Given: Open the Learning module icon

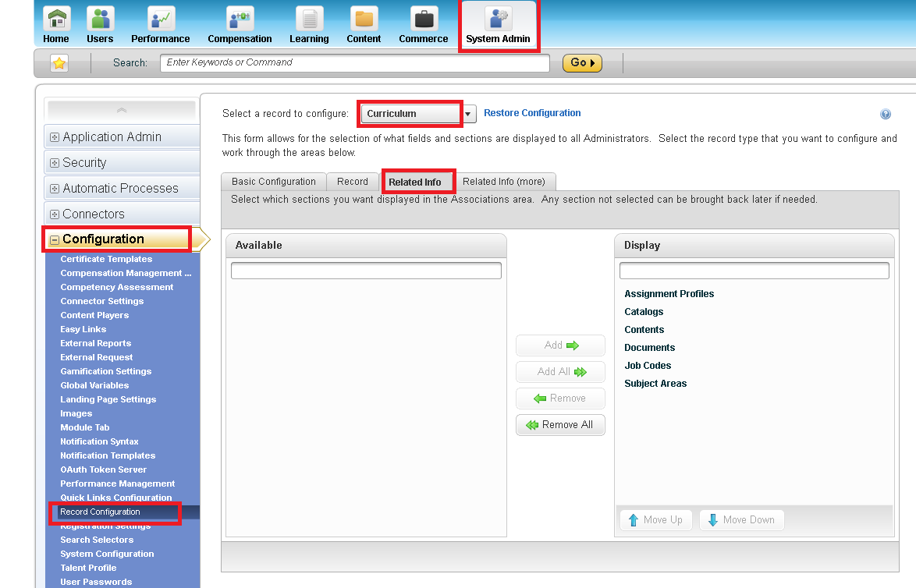Looking at the screenshot, I should click(310, 19).
